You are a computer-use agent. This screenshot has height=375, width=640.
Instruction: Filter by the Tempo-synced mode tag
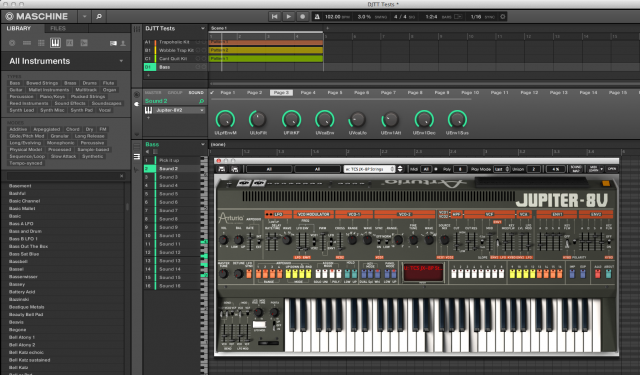[26, 163]
